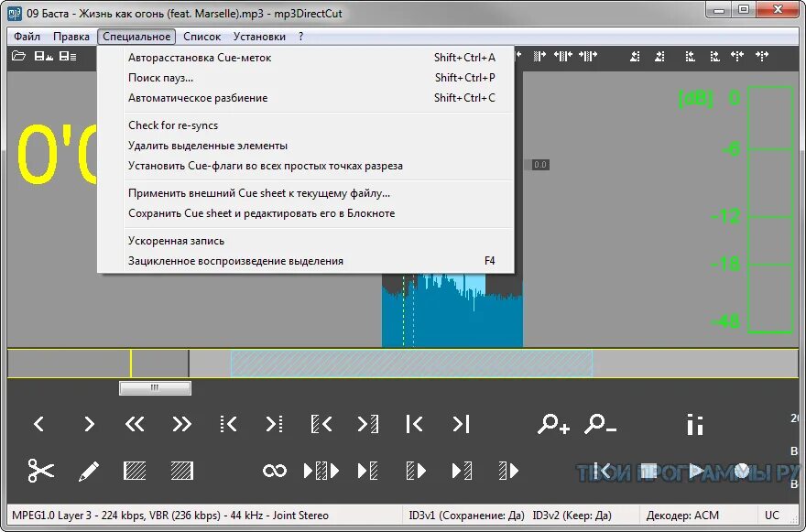Close the Специальное menu in menu bar
Screen dimensions: 806x532
136,37
